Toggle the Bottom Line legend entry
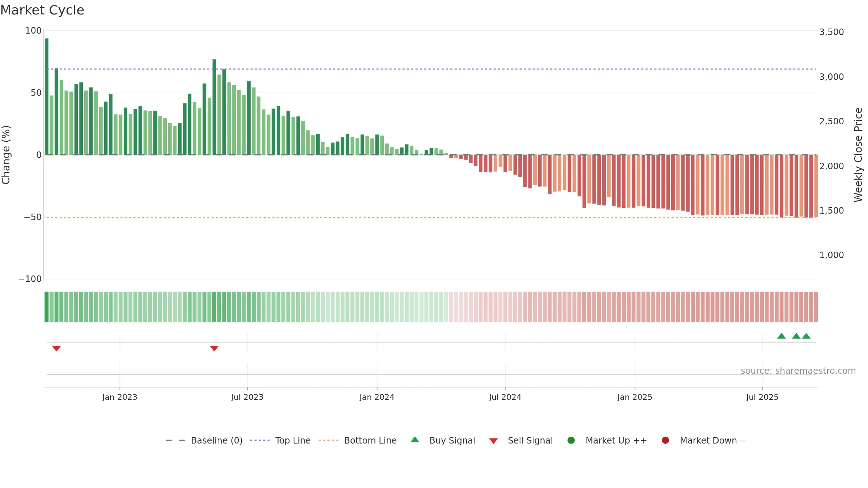 (x=358, y=440)
